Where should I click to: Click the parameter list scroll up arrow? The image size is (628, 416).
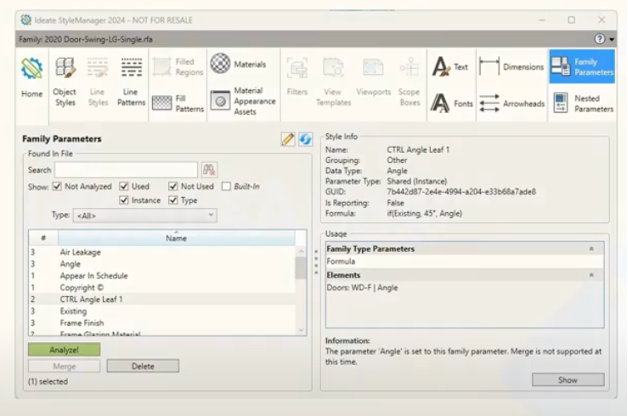(301, 251)
